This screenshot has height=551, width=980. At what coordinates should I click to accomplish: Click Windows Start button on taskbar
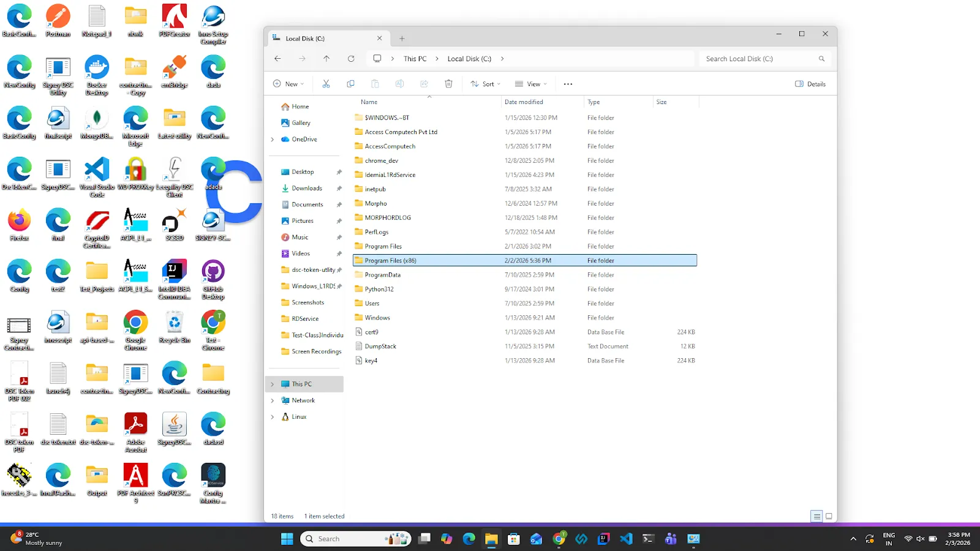287,539
